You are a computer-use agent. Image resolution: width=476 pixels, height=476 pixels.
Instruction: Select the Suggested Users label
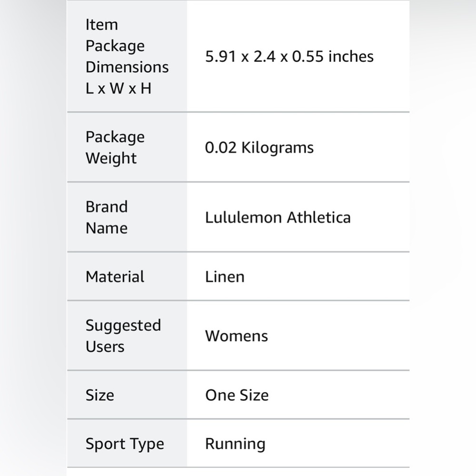pyautogui.click(x=123, y=336)
